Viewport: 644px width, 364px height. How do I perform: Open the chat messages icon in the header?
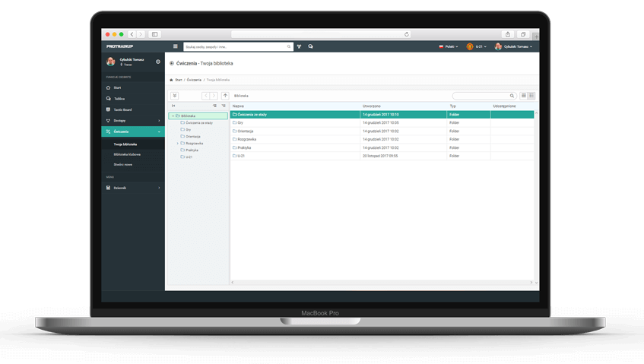point(311,46)
